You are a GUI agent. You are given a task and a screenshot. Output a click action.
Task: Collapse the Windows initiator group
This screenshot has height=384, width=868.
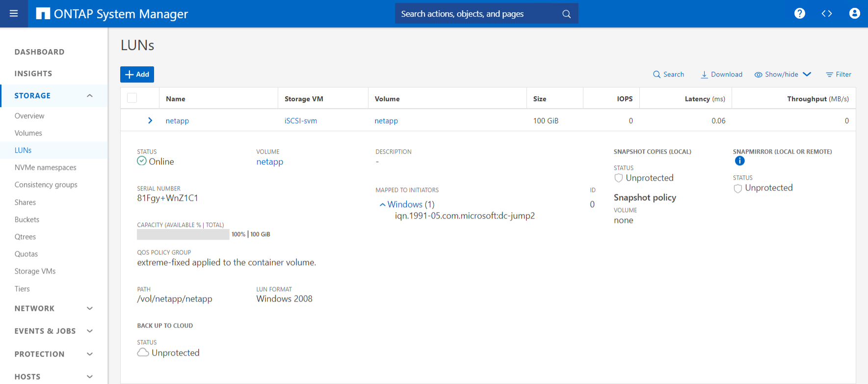point(382,205)
